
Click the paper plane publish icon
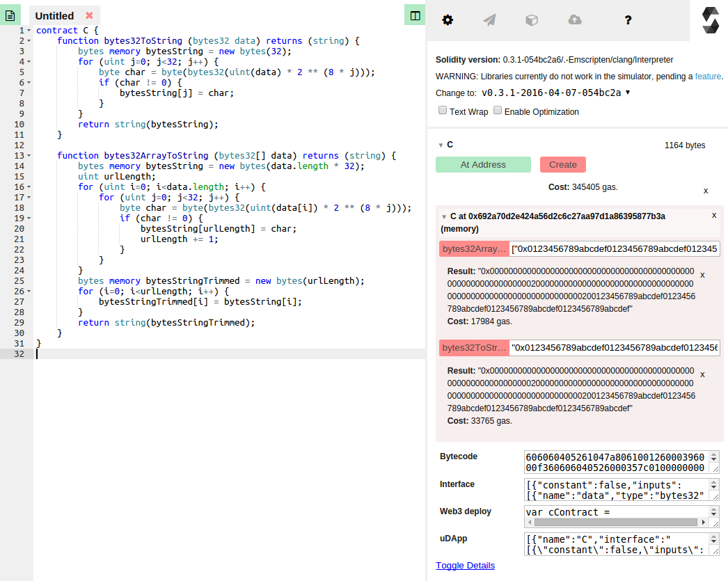pos(489,20)
